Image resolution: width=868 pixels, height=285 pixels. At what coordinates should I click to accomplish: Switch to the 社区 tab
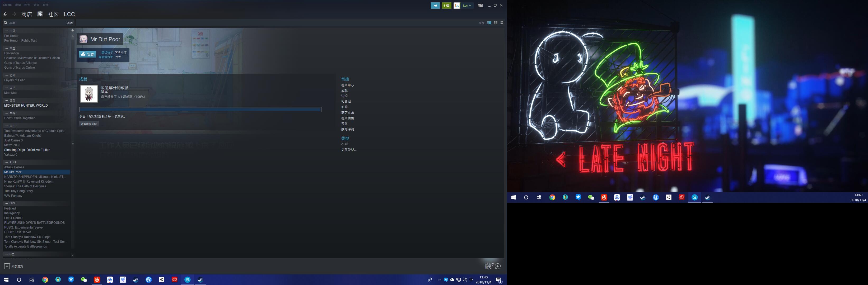(x=53, y=14)
